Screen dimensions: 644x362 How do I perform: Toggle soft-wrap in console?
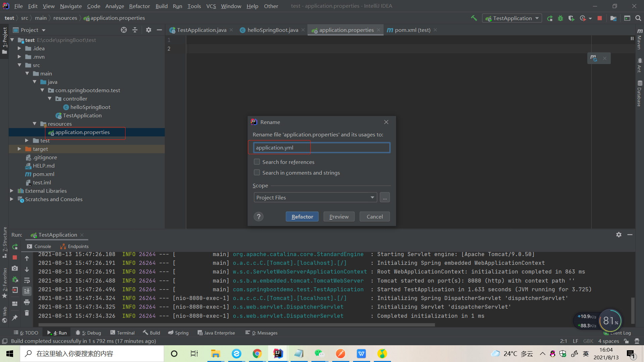click(x=27, y=280)
